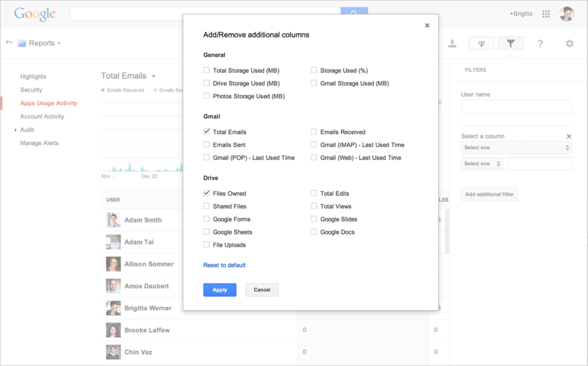This screenshot has width=588, height=366.
Task: Open help via the question mark icon
Action: click(540, 43)
